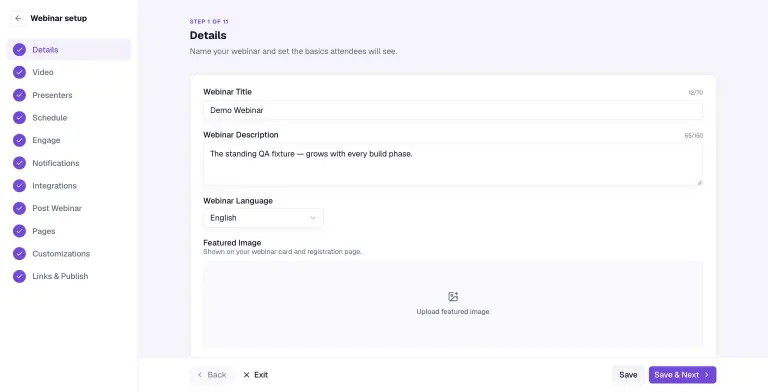Viewport: 768px width, 392px height.
Task: Click the checkmark icon next to Video
Action: 20,72
